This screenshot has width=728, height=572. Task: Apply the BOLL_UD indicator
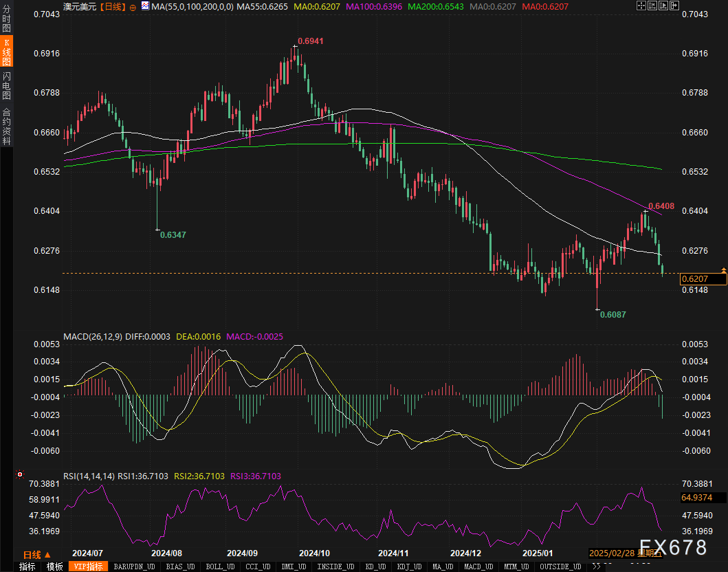tap(221, 566)
